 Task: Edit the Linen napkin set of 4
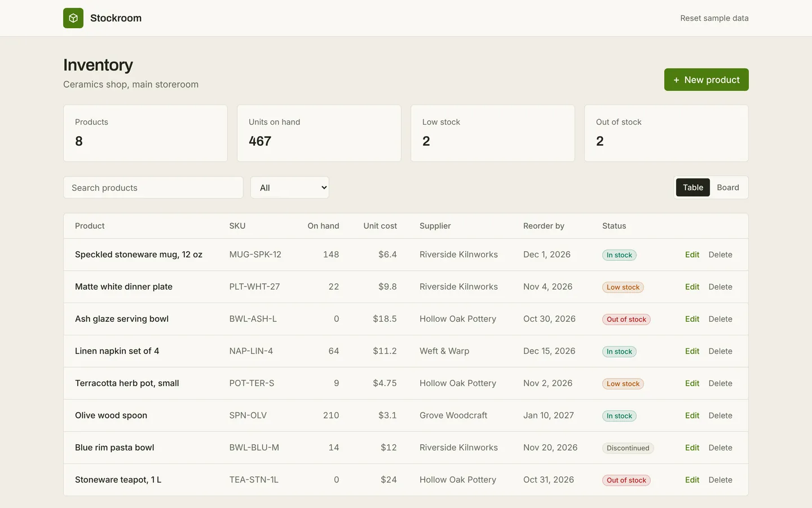pos(692,351)
